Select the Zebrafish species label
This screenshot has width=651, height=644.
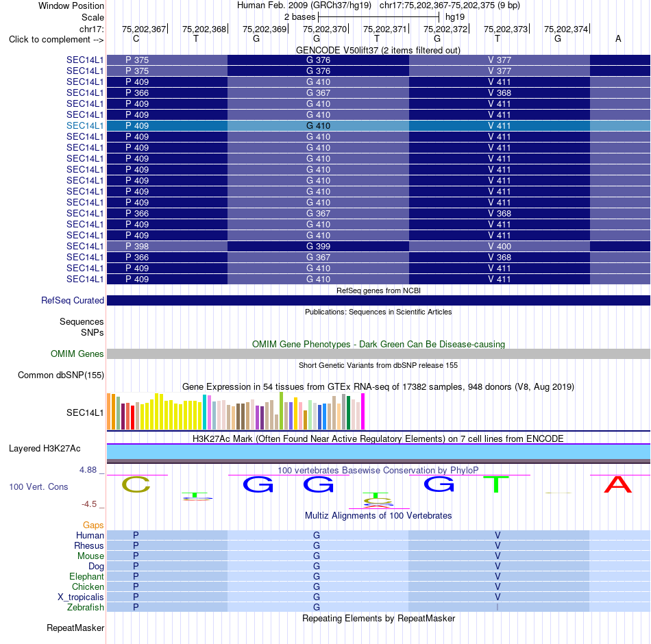pos(86,607)
